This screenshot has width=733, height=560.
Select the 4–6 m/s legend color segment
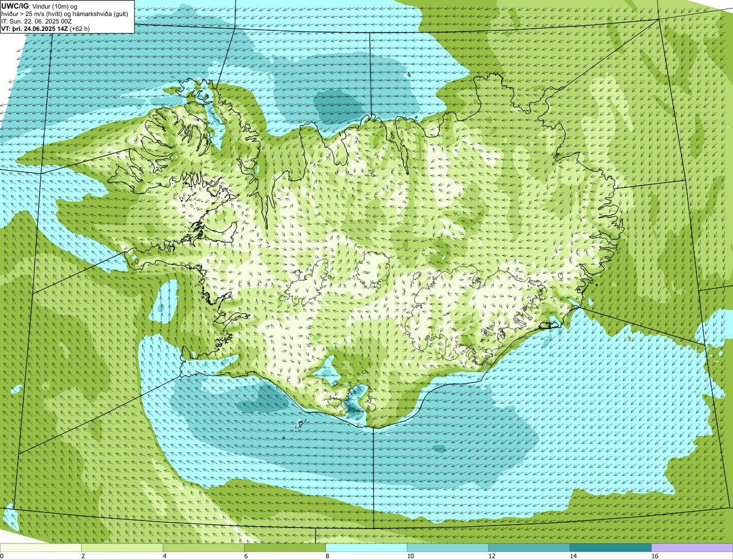(203, 547)
